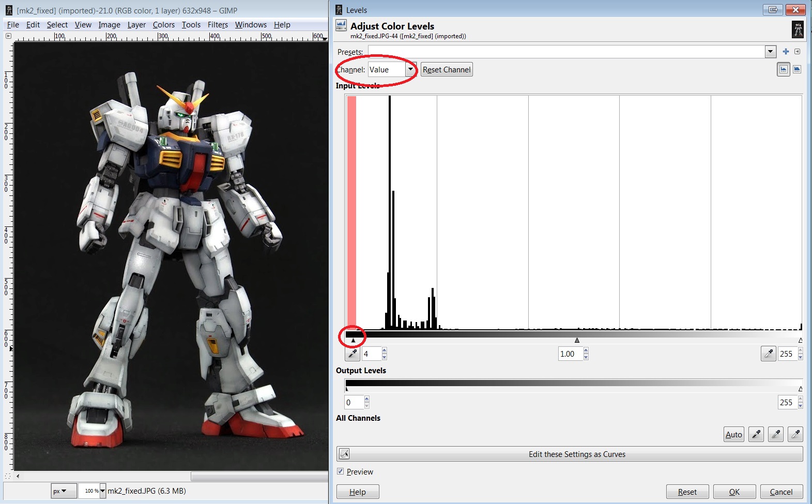
Task: Click the gamma midpoint slider triangle
Action: [x=577, y=340]
